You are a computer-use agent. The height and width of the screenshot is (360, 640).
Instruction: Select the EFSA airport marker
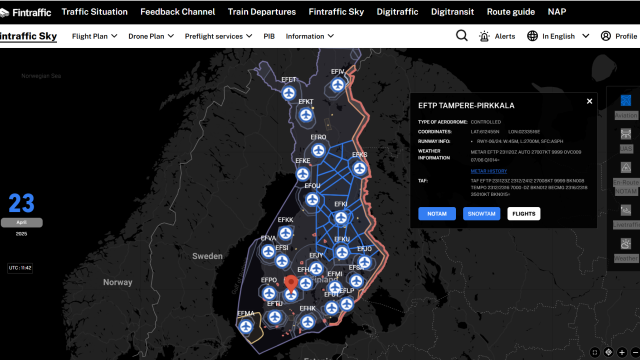[356, 281]
